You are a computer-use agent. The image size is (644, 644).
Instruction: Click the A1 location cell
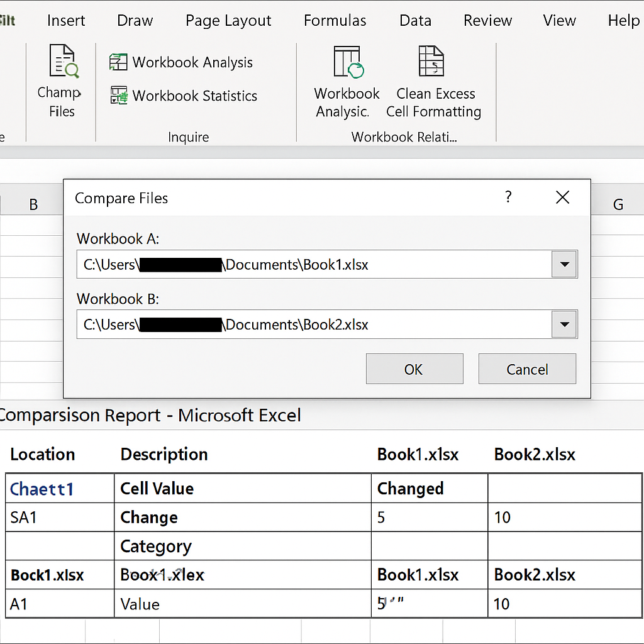60,604
